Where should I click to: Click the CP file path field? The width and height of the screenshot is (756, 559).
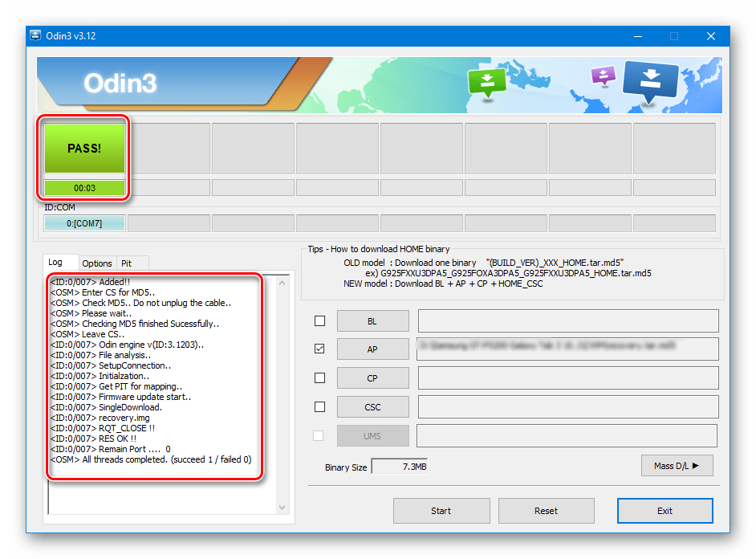click(568, 378)
